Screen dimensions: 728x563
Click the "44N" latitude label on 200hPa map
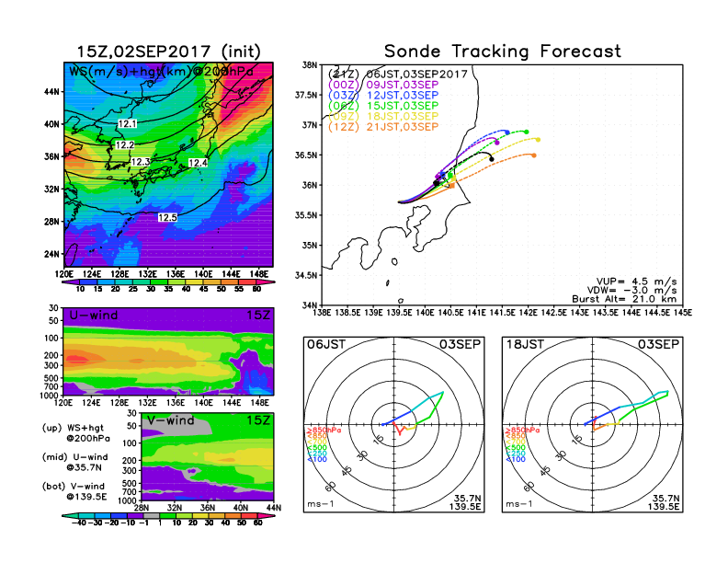[51, 92]
